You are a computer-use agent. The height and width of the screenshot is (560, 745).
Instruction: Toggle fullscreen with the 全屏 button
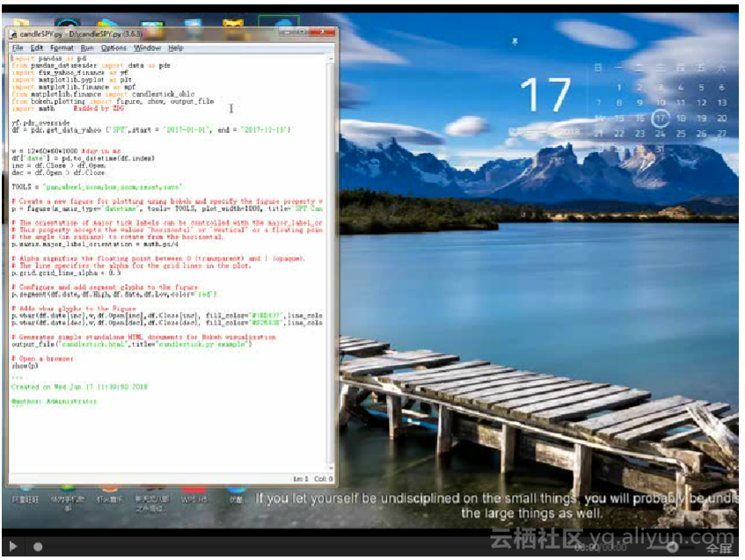pyautogui.click(x=719, y=548)
